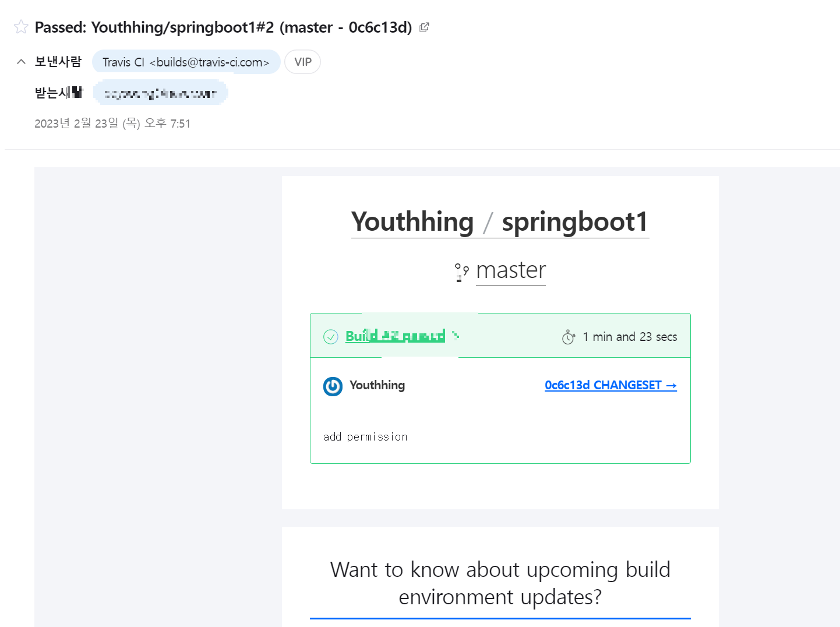
Task: Open email in new window icon
Action: point(425,27)
